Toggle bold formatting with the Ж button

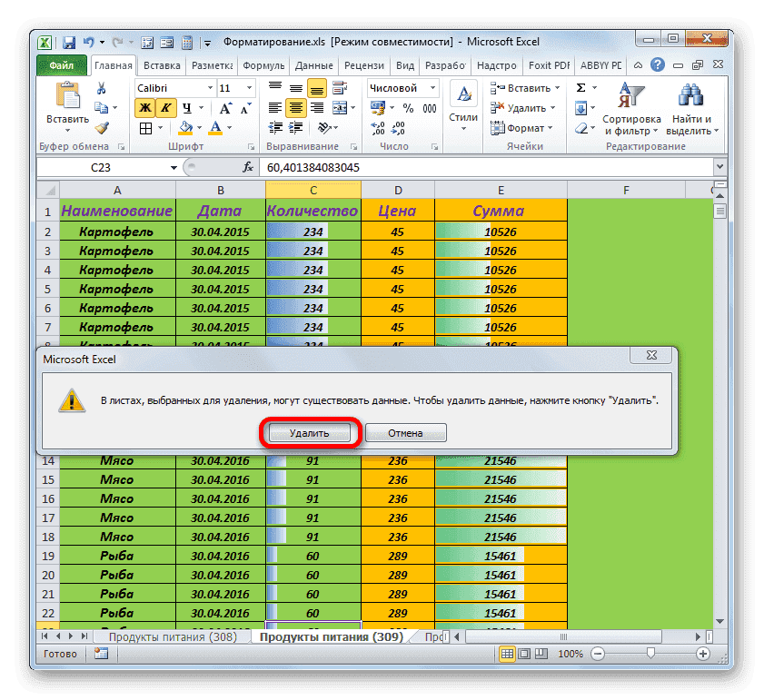pyautogui.click(x=146, y=108)
